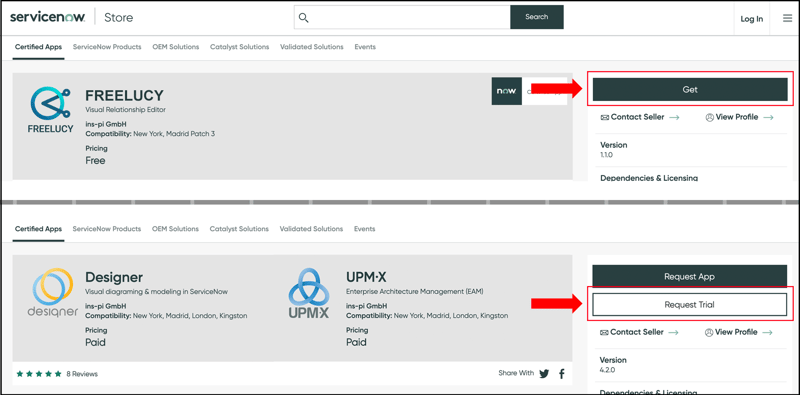Click Enterprise Architecture Management (EAM) subtitle
The image size is (800, 395).
pos(414,292)
